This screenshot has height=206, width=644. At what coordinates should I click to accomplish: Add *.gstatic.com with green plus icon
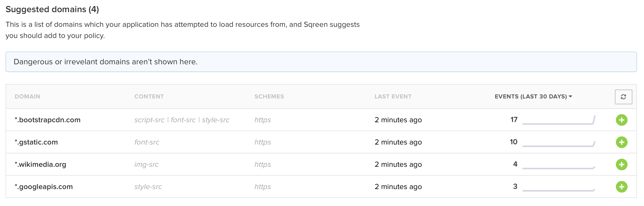621,142
